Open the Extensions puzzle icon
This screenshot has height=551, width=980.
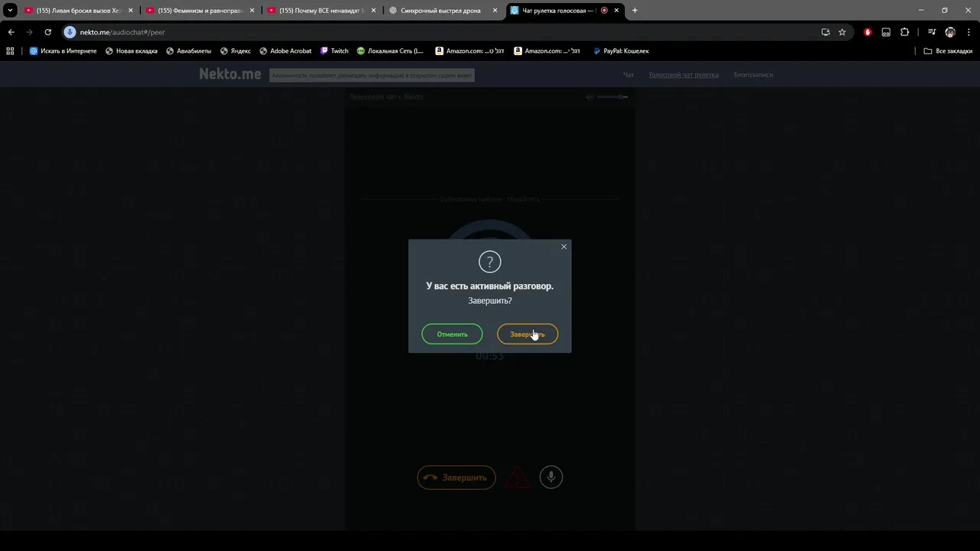(x=905, y=32)
